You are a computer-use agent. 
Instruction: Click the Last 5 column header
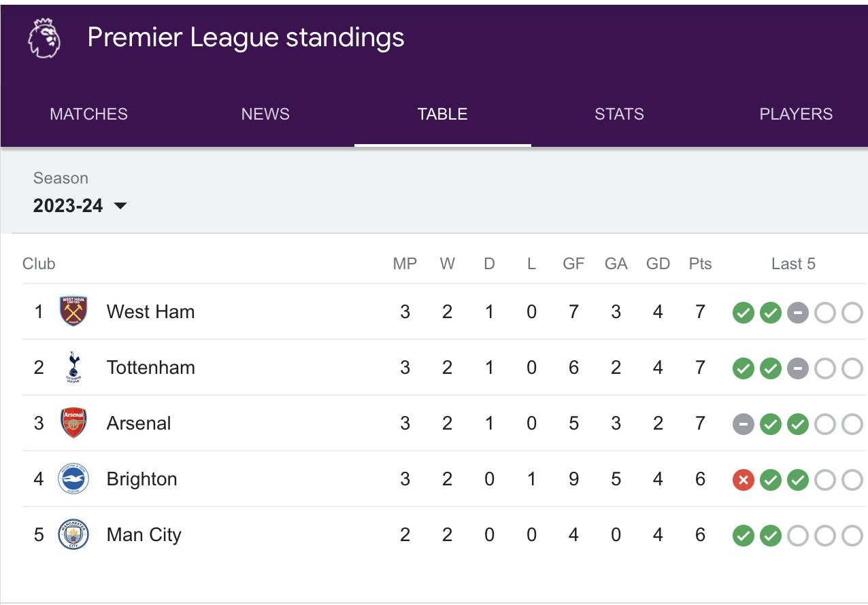(793, 264)
